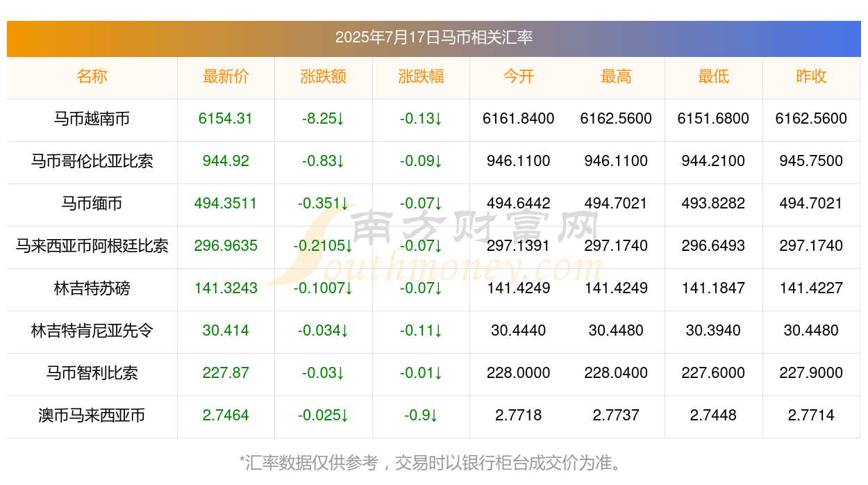868x485 pixels.
Task: Click the 马币智利比索 row name
Action: (x=92, y=373)
